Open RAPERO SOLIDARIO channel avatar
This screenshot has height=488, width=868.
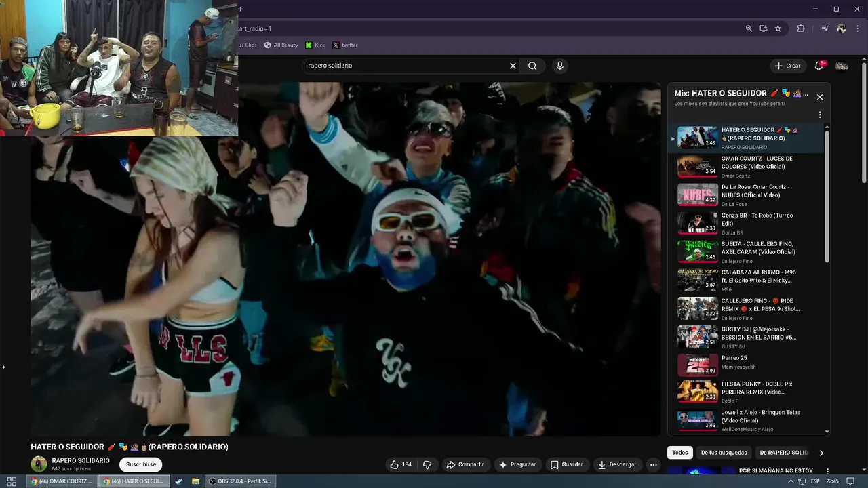tap(39, 464)
